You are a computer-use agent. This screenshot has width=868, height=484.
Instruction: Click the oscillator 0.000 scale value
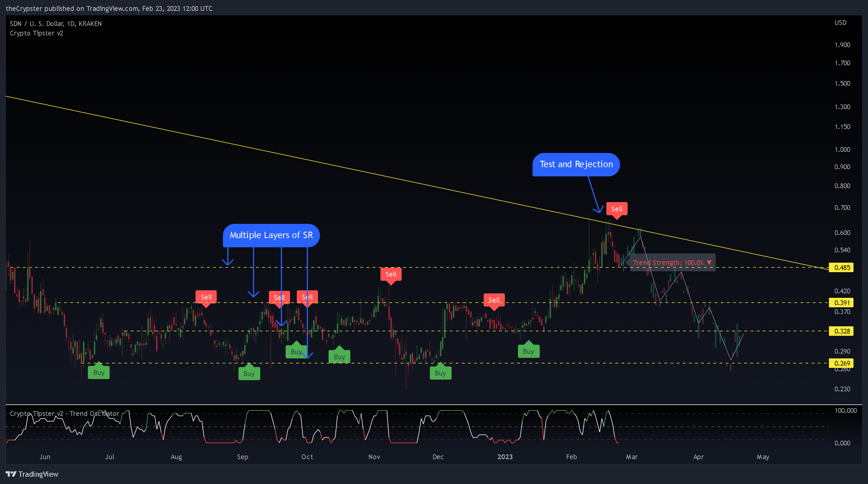tap(842, 443)
